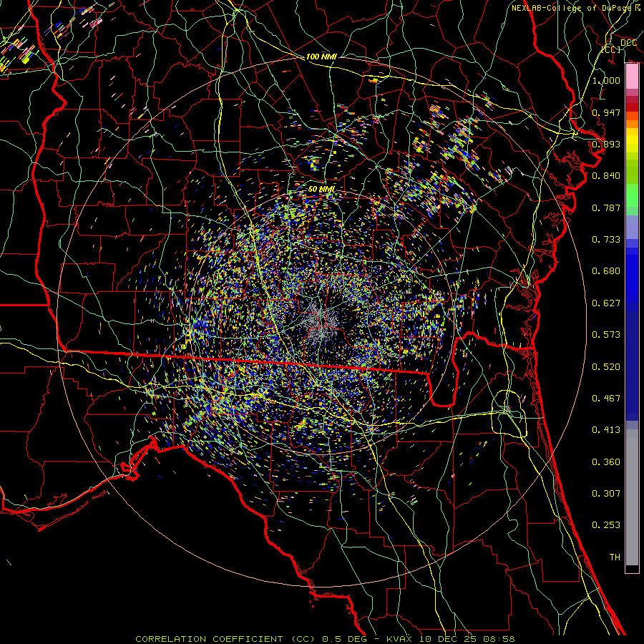Pick the lavender segment of the color bar
The width and height of the screenshot is (644, 644).
(632, 227)
